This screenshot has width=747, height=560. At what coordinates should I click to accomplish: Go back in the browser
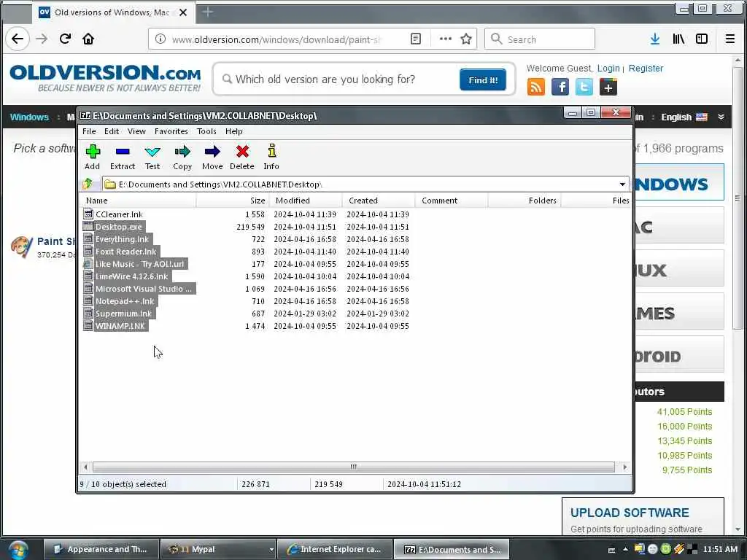(x=18, y=39)
